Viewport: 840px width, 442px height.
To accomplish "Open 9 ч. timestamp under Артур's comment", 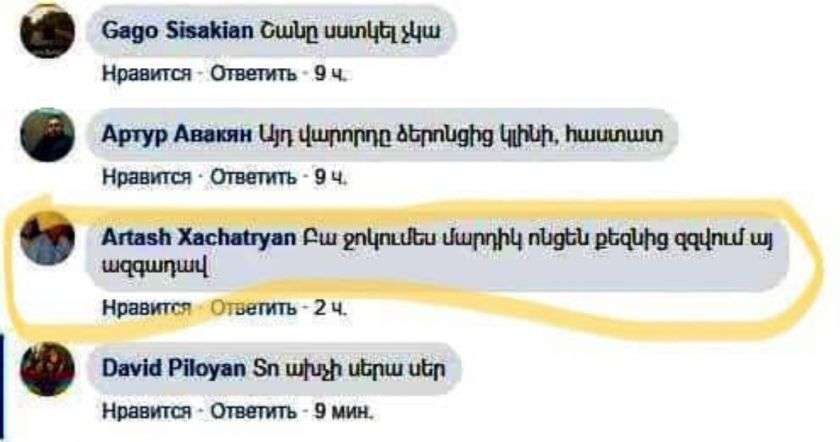I will [x=331, y=176].
